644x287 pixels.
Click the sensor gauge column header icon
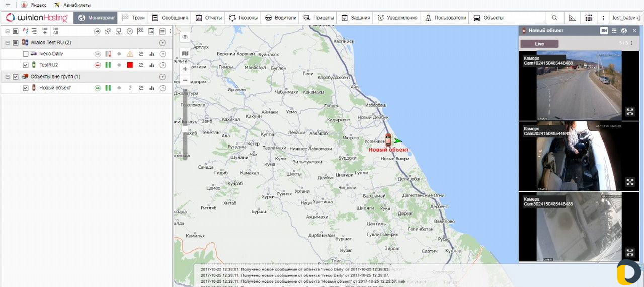tap(130, 31)
